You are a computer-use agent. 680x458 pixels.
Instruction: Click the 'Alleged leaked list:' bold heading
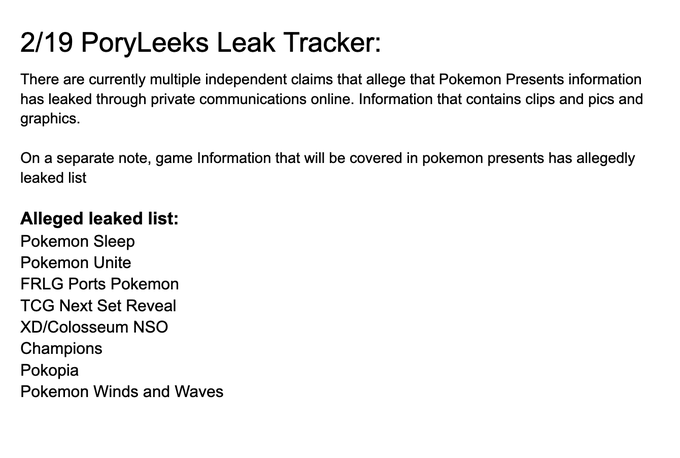click(x=99, y=219)
